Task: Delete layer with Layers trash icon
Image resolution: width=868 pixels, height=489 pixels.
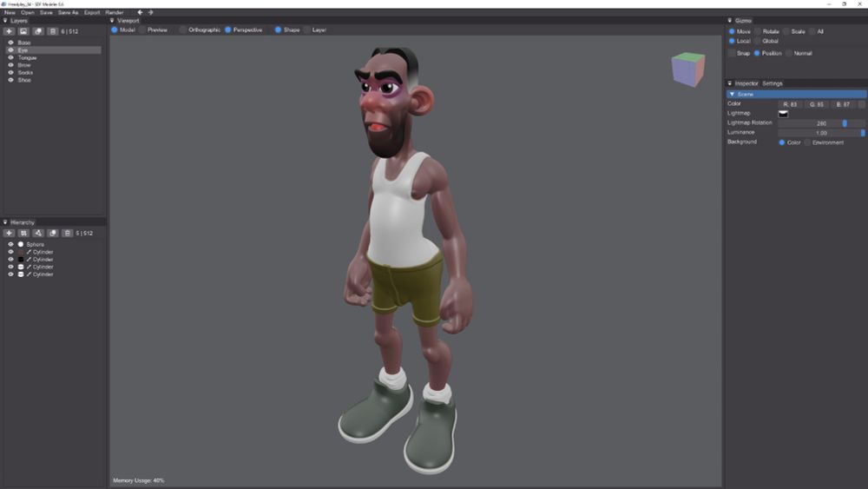Action: 53,31
